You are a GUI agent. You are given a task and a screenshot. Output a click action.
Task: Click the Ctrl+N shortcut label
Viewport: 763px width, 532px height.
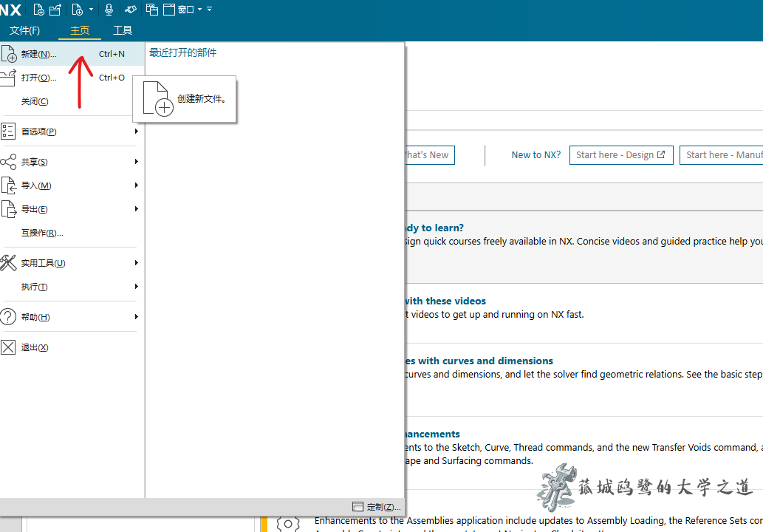112,54
